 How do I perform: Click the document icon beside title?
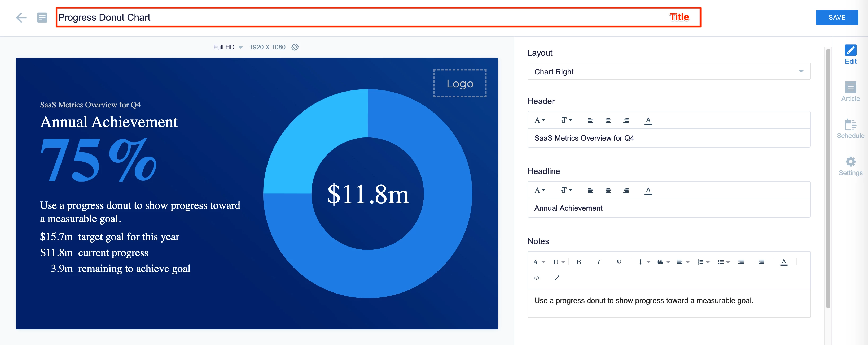(x=42, y=18)
